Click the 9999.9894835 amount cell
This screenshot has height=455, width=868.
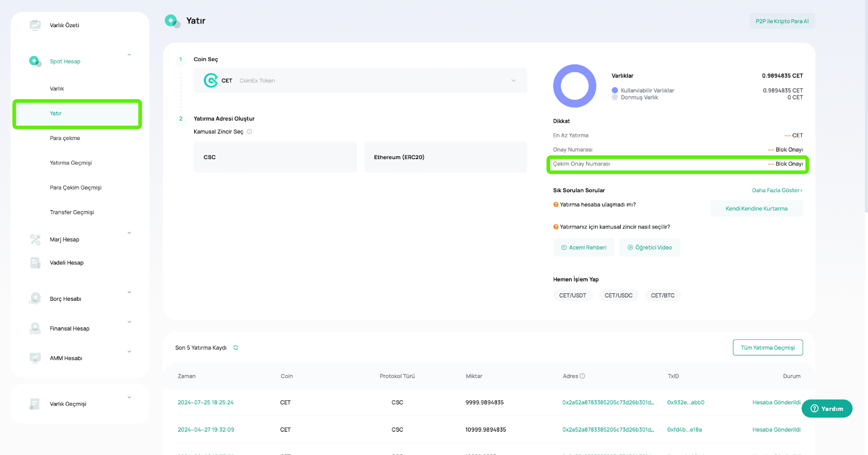[x=484, y=402]
